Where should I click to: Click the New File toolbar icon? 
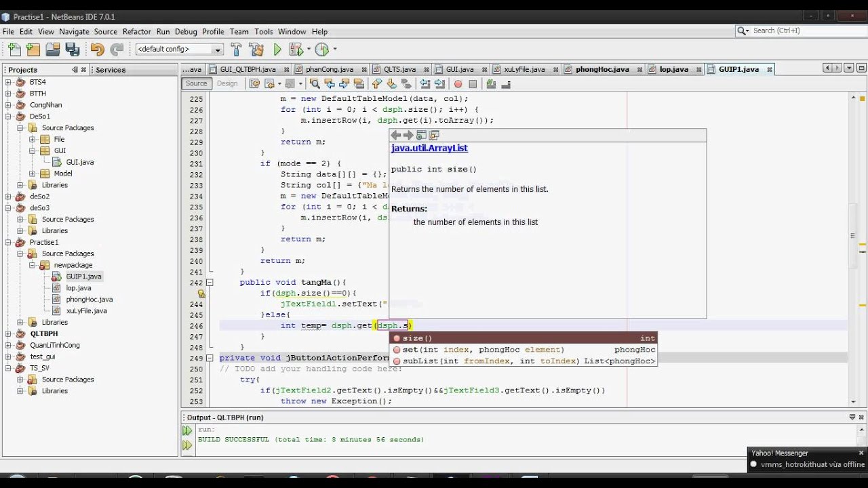pyautogui.click(x=15, y=49)
